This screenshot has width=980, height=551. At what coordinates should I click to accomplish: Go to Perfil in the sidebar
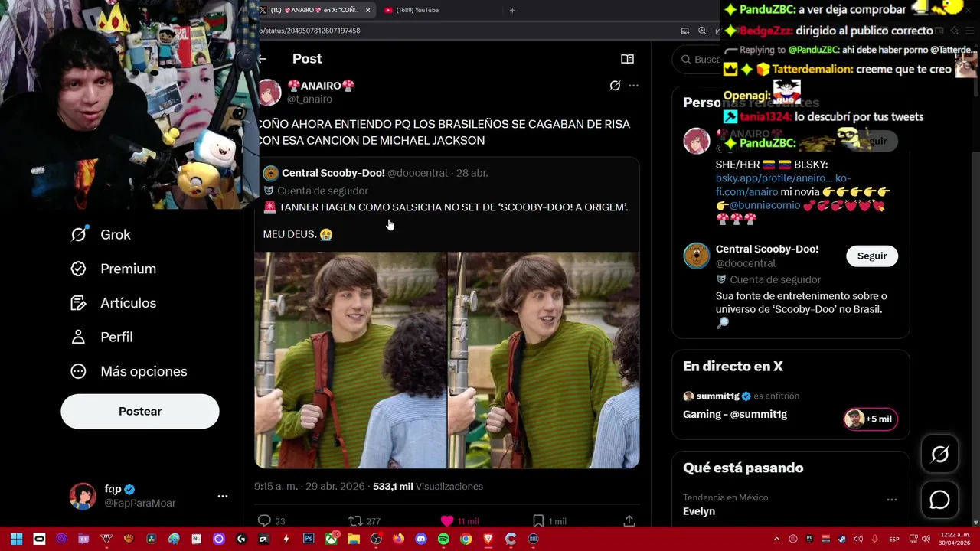pyautogui.click(x=102, y=337)
